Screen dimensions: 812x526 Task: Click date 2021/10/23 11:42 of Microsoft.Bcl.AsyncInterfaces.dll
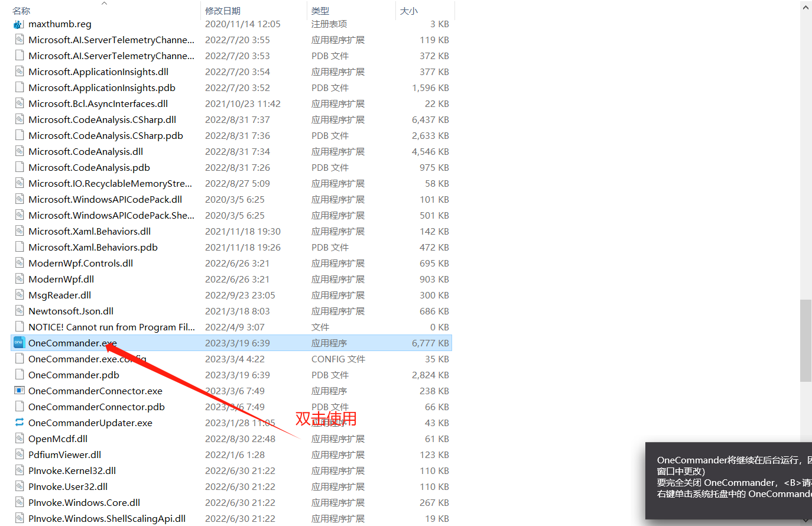(x=243, y=103)
